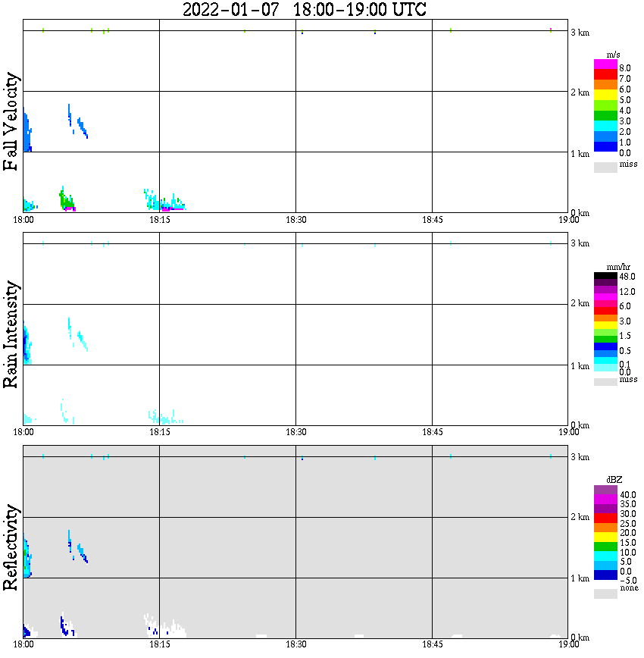Click 18:15 time label under Fall Velocity
Image resolution: width=644 pixels, height=658 pixels.
coord(159,220)
